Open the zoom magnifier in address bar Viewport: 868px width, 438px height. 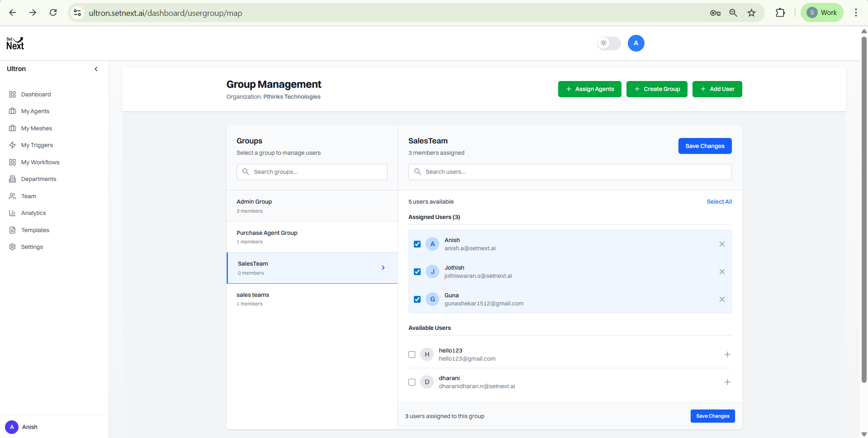(x=733, y=13)
